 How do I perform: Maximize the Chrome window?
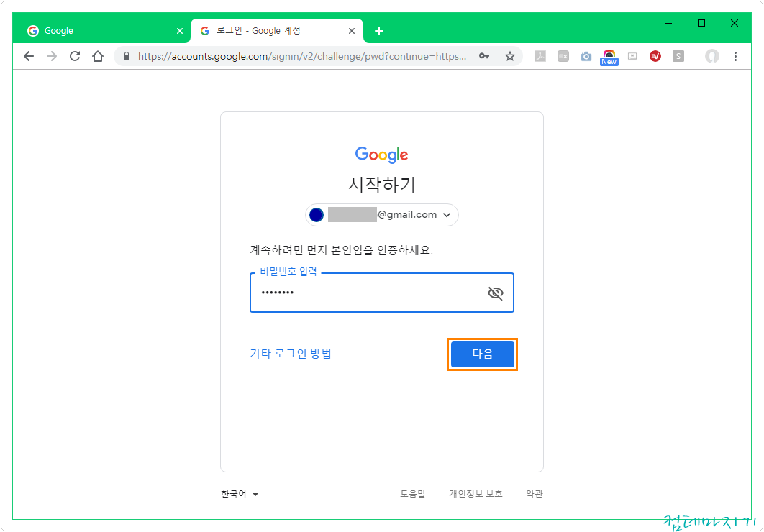tap(701, 23)
